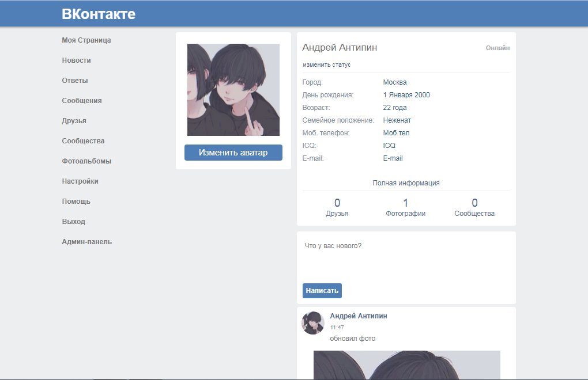Go to Новости section
The height and width of the screenshot is (380, 588).
tap(77, 60)
